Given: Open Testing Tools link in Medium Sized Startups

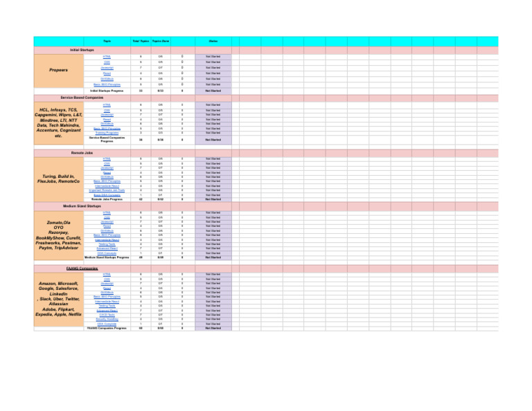Looking at the screenshot, I should (107, 244).
